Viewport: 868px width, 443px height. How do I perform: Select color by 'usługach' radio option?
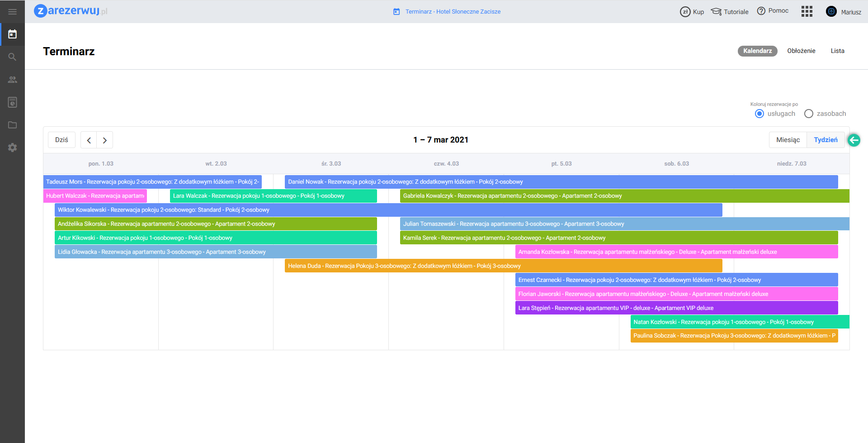point(759,114)
